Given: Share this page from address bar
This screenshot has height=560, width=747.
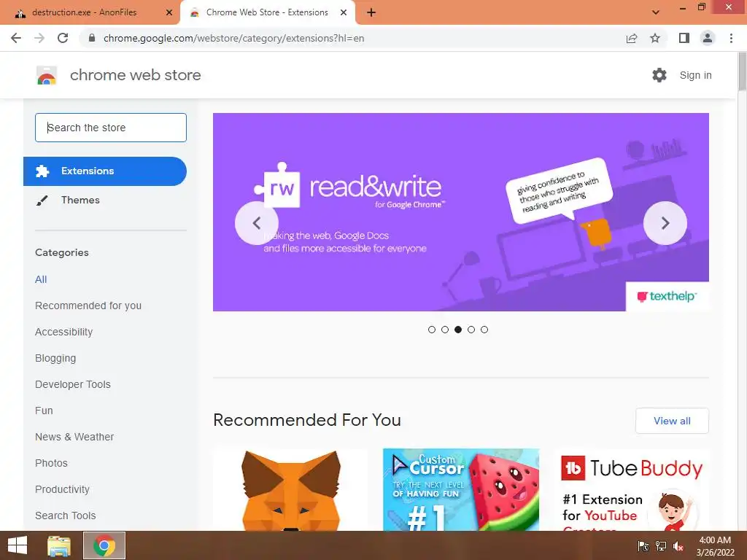Looking at the screenshot, I should (632, 38).
